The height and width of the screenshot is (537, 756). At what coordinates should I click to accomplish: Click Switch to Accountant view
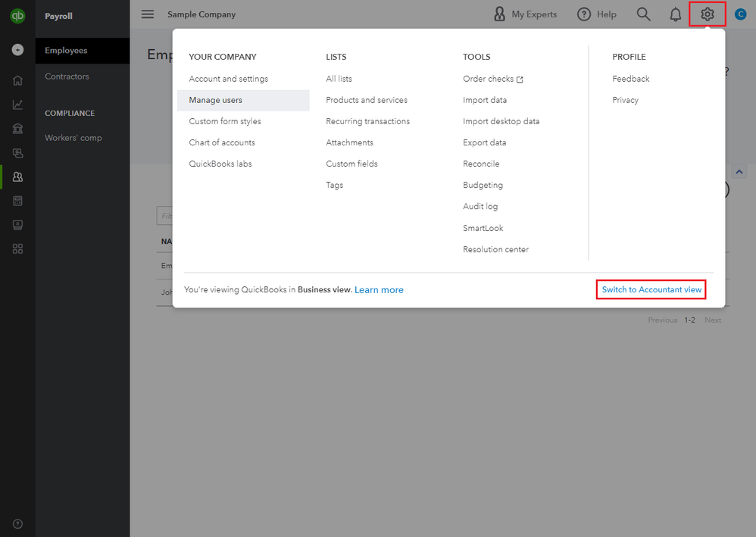[x=651, y=290]
